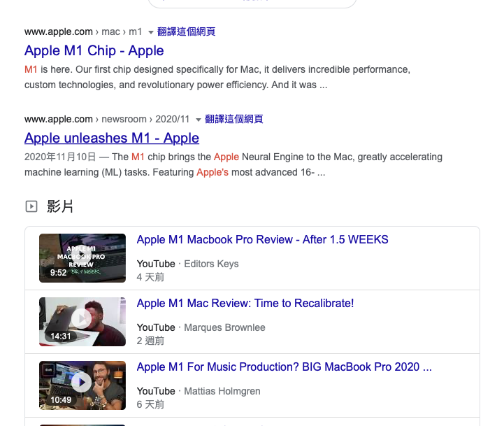Translate the Apple unleashes M1 page link

coord(234,119)
